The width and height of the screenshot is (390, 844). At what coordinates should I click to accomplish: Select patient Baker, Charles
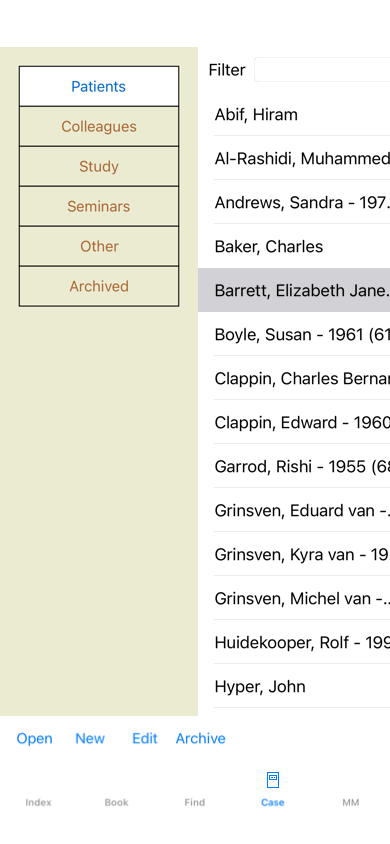point(294,247)
